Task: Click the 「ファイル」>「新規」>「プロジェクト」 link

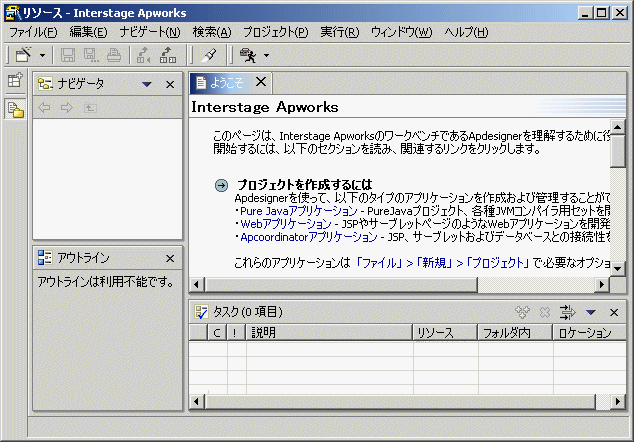Action: 442,263
